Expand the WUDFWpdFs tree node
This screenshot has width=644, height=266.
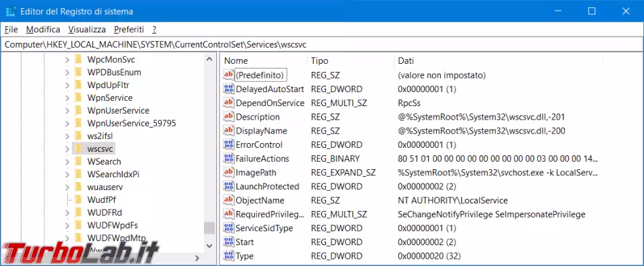(x=67, y=225)
